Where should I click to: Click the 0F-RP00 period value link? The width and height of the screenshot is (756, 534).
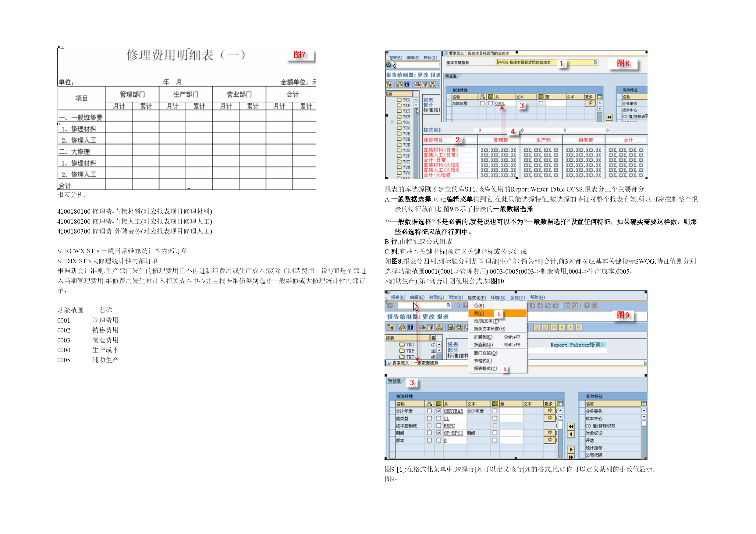click(453, 433)
